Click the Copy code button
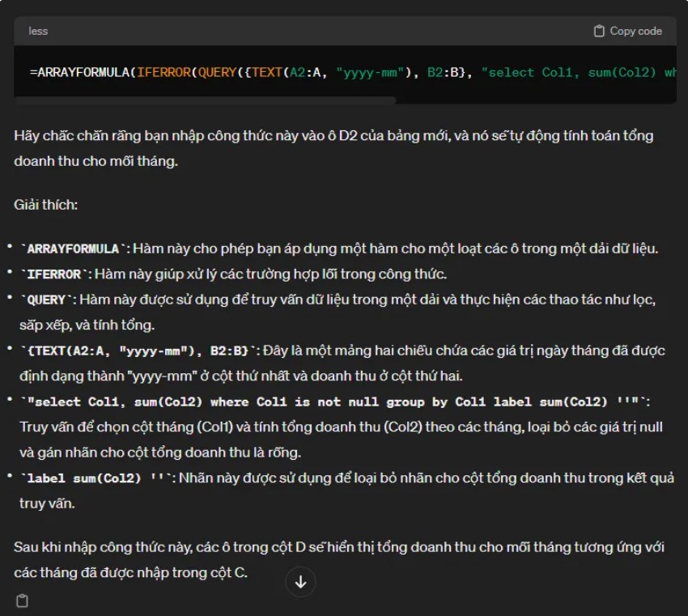The width and height of the screenshot is (688, 616). pos(627,31)
